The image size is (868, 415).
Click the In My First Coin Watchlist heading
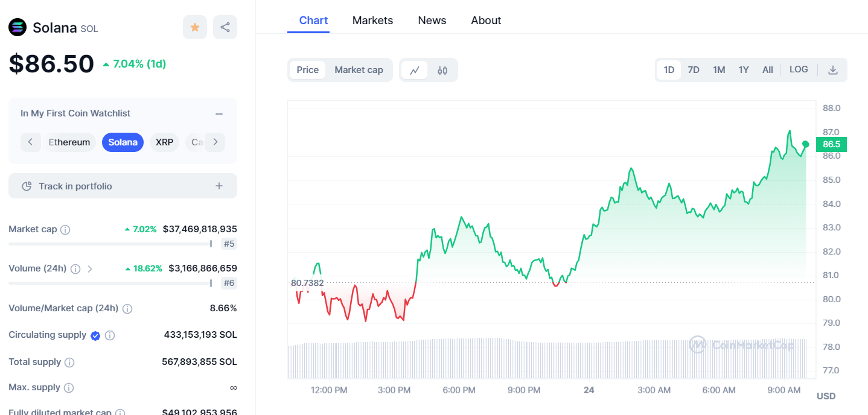click(75, 113)
